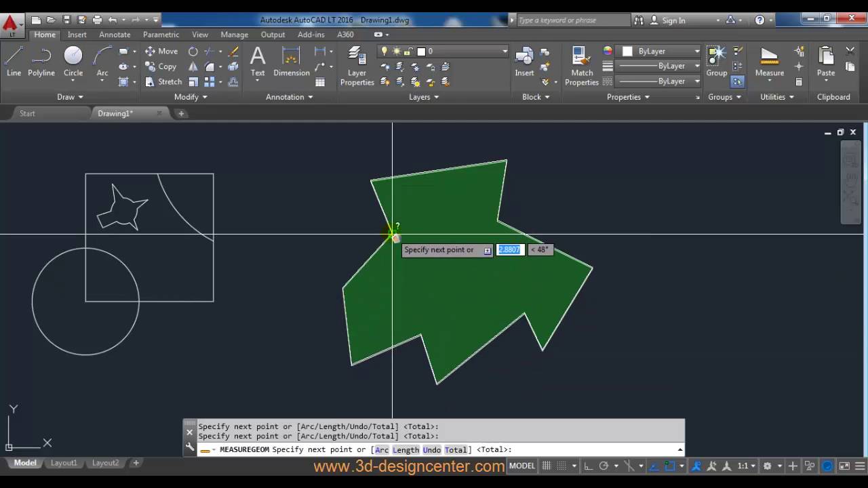The height and width of the screenshot is (488, 868).
Task: Insert a Table from Annotation panel
Action: coord(320,82)
